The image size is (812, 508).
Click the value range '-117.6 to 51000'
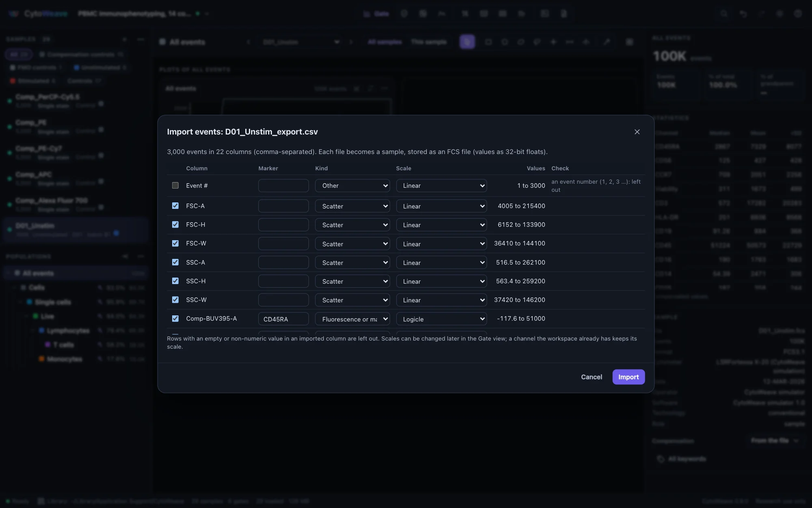521,318
